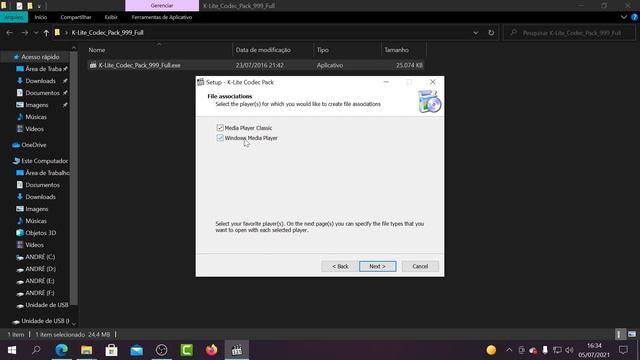Open Mail app from taskbar
640x360 pixels.
pyautogui.click(x=137, y=350)
